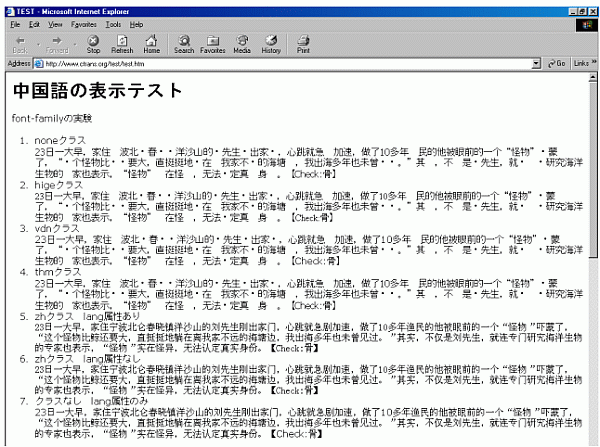Screen dimensions: 600x447
Task: Expand the address bar URL dropdown
Action: click(536, 64)
